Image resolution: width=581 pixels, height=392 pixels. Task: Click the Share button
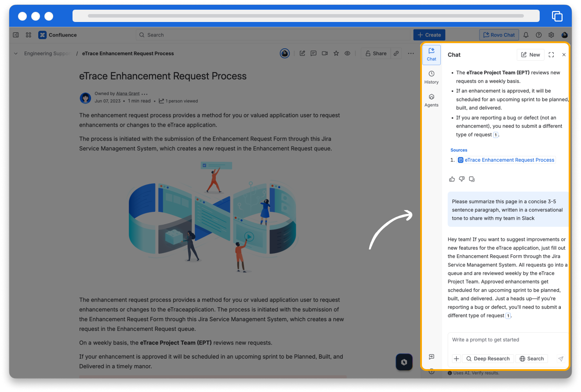[x=376, y=53]
